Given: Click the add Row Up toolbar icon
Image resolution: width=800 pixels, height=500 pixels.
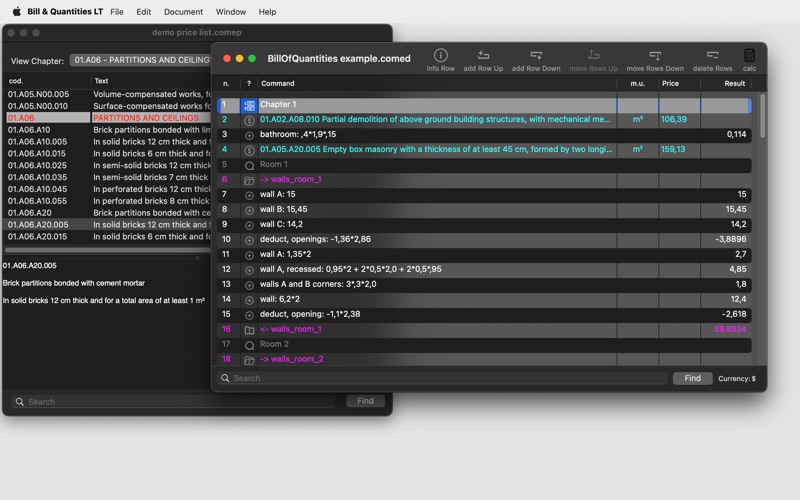Looking at the screenshot, I should [x=483, y=55].
